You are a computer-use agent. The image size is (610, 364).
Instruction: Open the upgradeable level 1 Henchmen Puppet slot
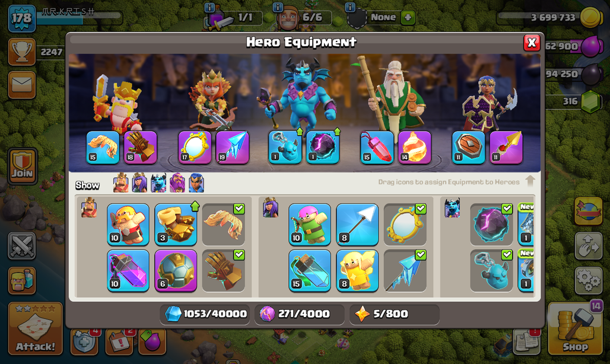point(285,148)
